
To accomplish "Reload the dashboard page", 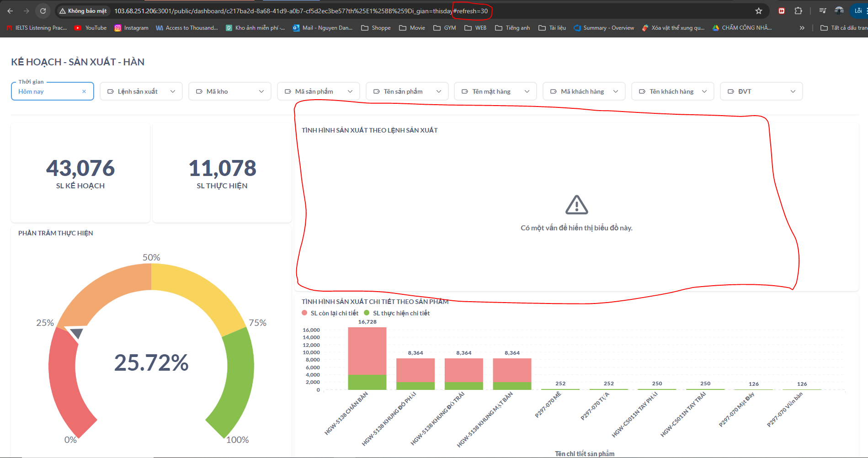I will 43,11.
